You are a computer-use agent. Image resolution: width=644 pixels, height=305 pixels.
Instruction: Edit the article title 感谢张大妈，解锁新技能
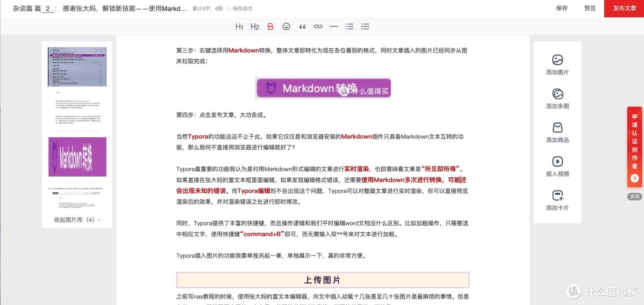[125, 8]
